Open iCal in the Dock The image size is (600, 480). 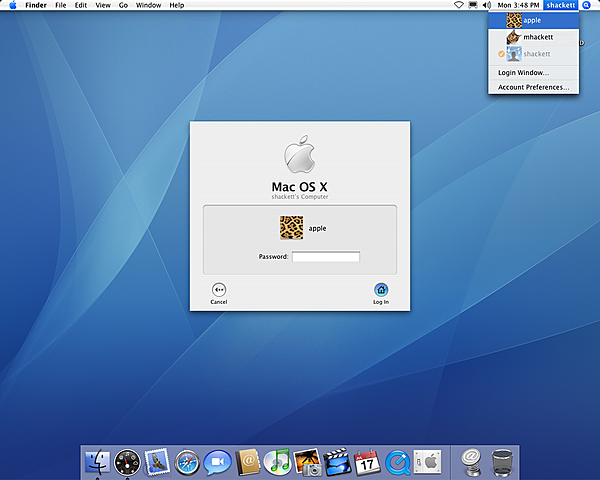click(367, 462)
